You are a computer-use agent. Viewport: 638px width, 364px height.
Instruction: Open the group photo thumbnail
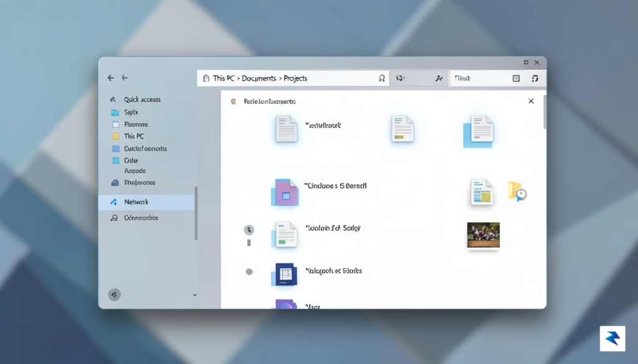483,235
